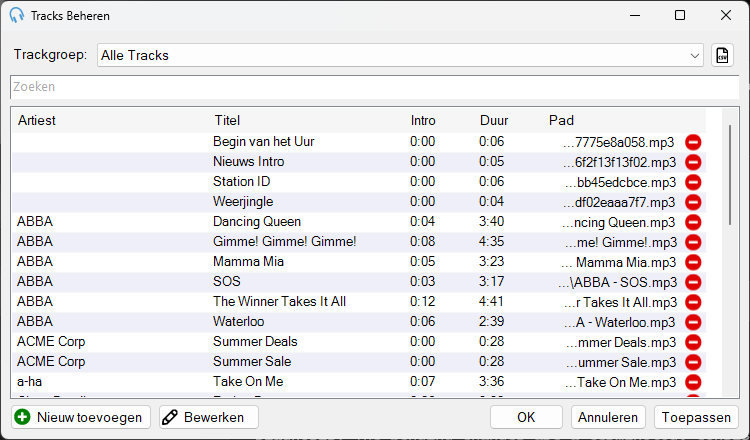
Task: Select the Summer Deals title
Action: pyautogui.click(x=255, y=342)
